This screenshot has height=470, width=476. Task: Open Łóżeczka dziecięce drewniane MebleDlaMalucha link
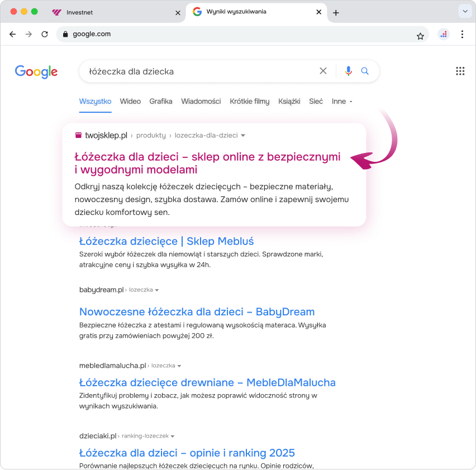[207, 382]
